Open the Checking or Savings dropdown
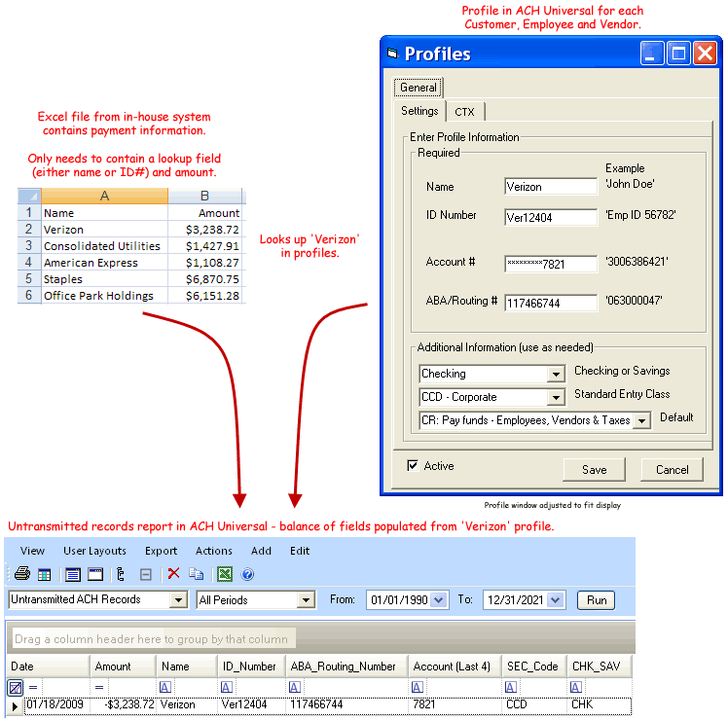Screen dimensions: 728x721 pyautogui.click(x=556, y=375)
